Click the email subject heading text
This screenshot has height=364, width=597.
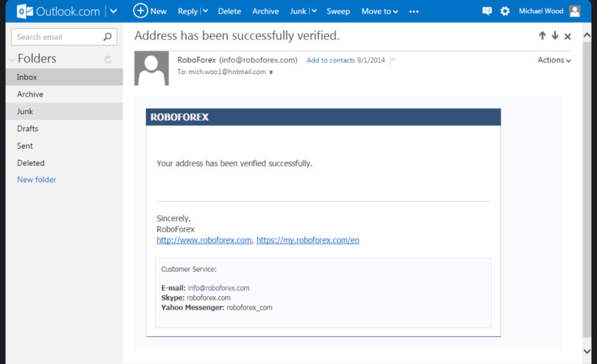point(236,36)
